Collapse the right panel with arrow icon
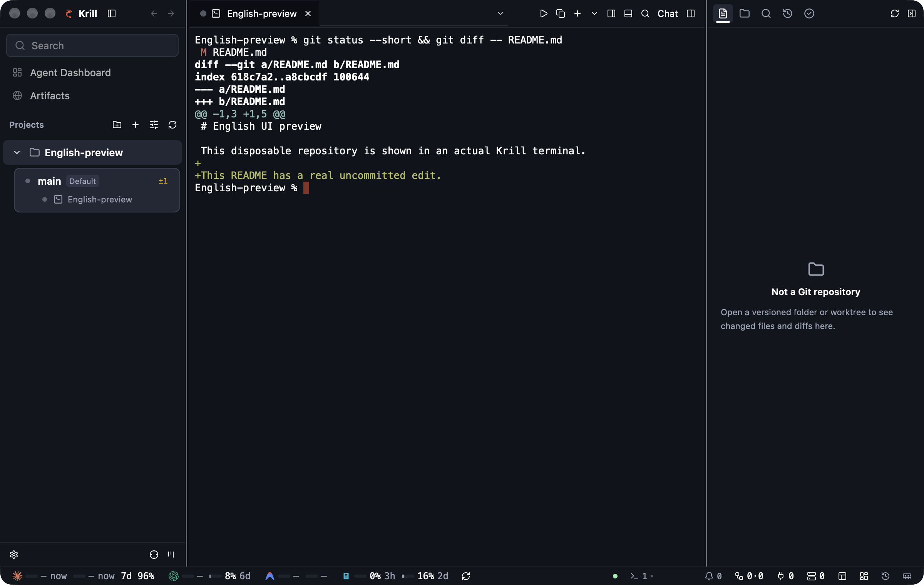Viewport: 924px width, 585px height. pyautogui.click(x=912, y=13)
